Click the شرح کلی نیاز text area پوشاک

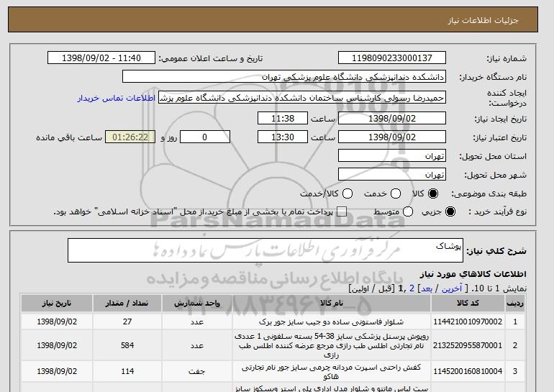point(265,250)
